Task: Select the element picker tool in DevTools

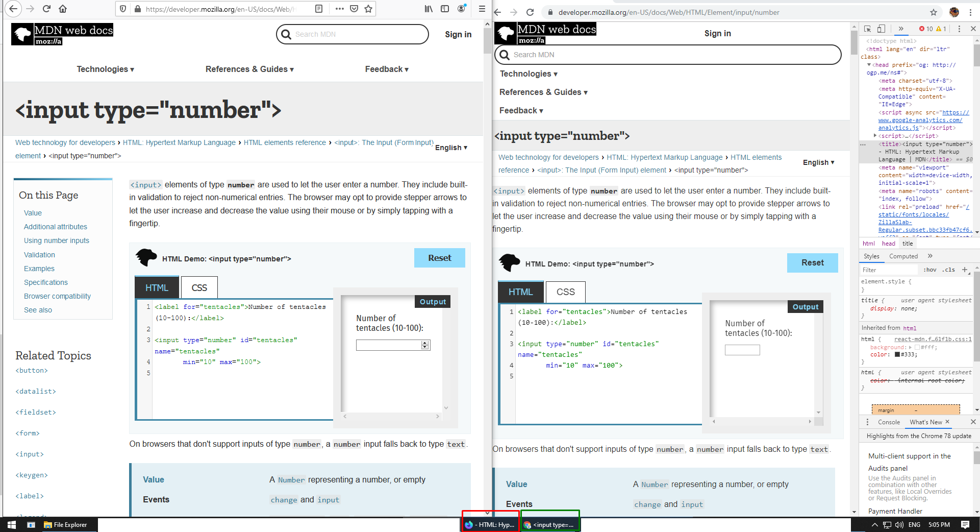Action: point(869,29)
